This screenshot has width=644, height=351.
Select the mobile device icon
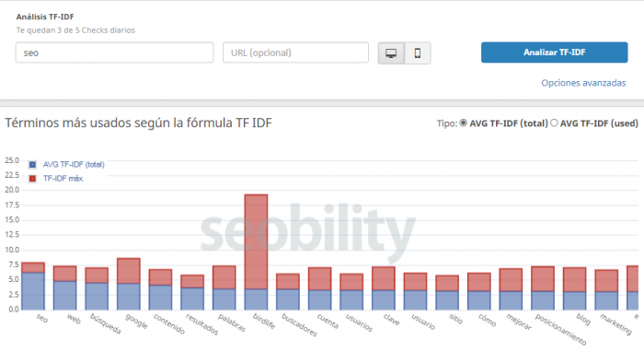418,53
